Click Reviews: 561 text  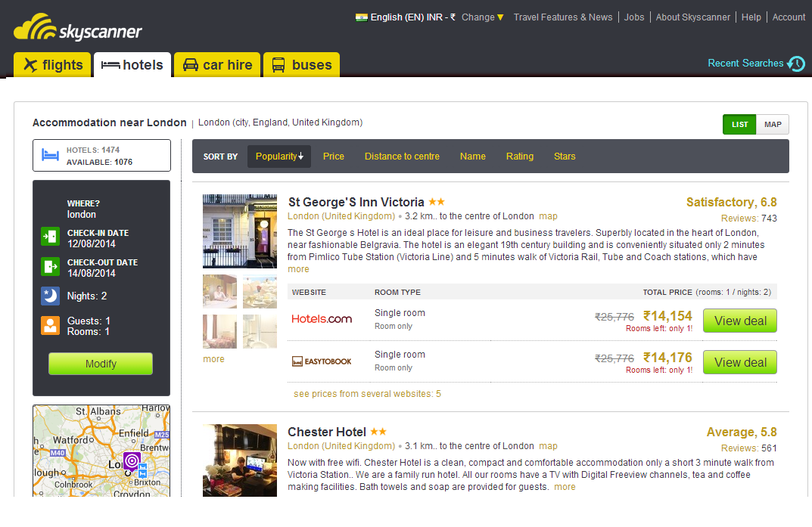[749, 448]
